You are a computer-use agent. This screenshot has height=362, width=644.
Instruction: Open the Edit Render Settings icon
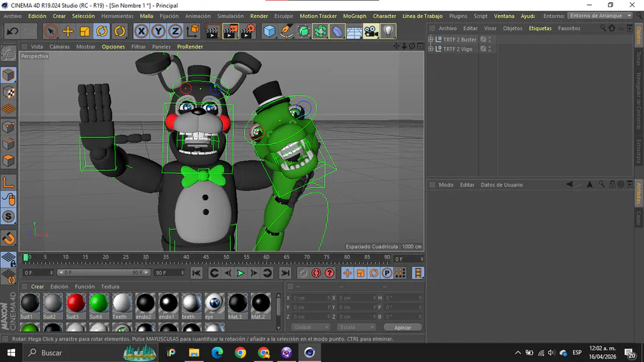(248, 31)
